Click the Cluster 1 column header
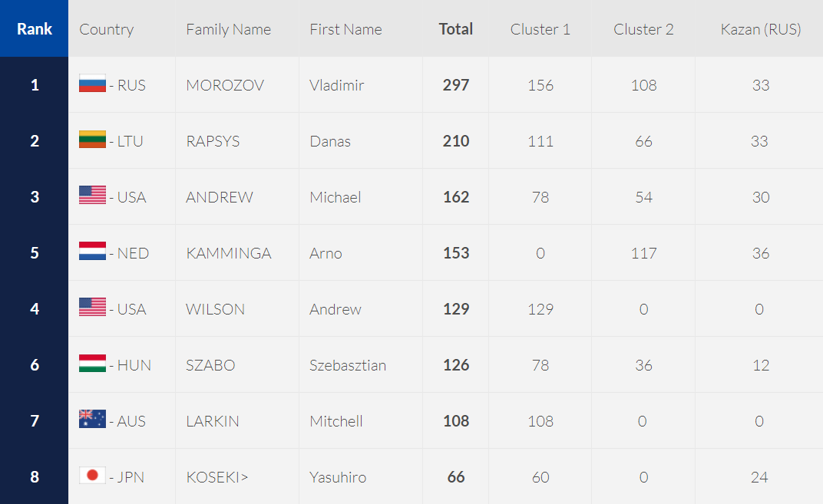The width and height of the screenshot is (823, 504). pyautogui.click(x=540, y=29)
